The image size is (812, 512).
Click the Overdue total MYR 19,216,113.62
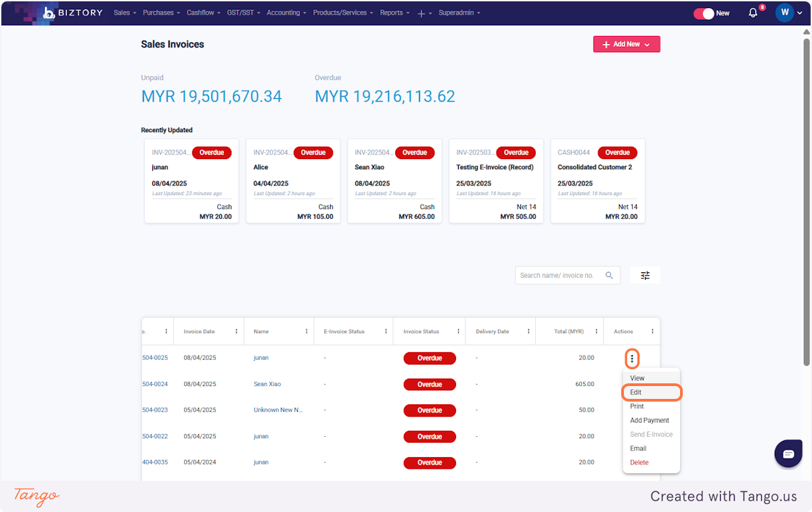click(x=385, y=97)
